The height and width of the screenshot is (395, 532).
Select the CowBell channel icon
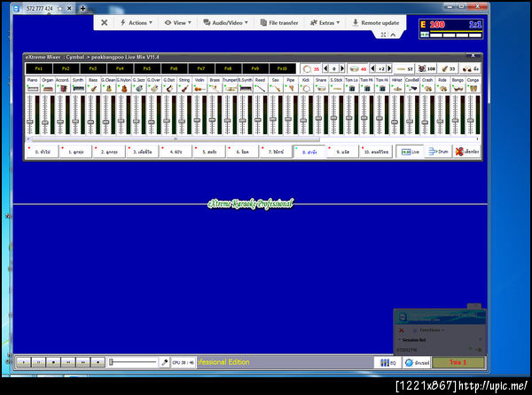click(412, 89)
